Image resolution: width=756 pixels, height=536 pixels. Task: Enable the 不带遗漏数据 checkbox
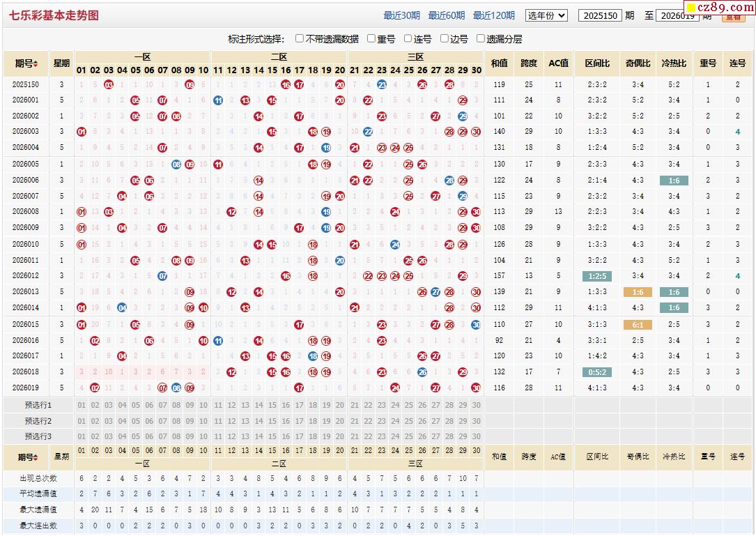coord(300,39)
